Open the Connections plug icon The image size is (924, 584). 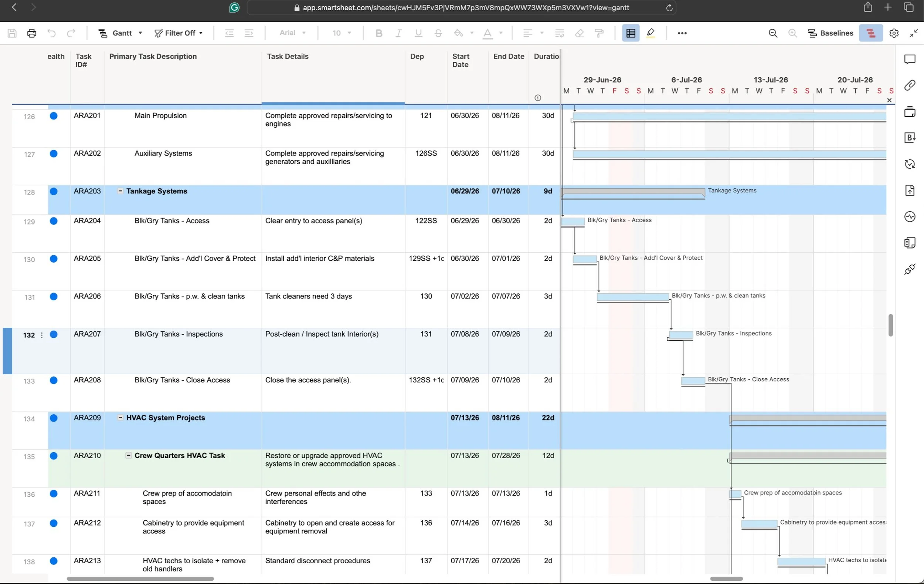[x=910, y=269]
